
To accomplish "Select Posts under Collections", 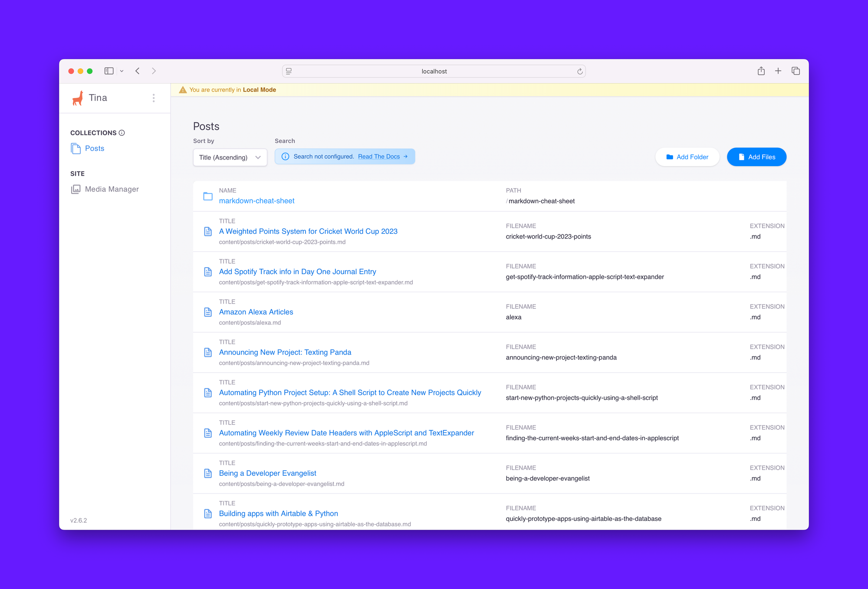I will pos(95,148).
